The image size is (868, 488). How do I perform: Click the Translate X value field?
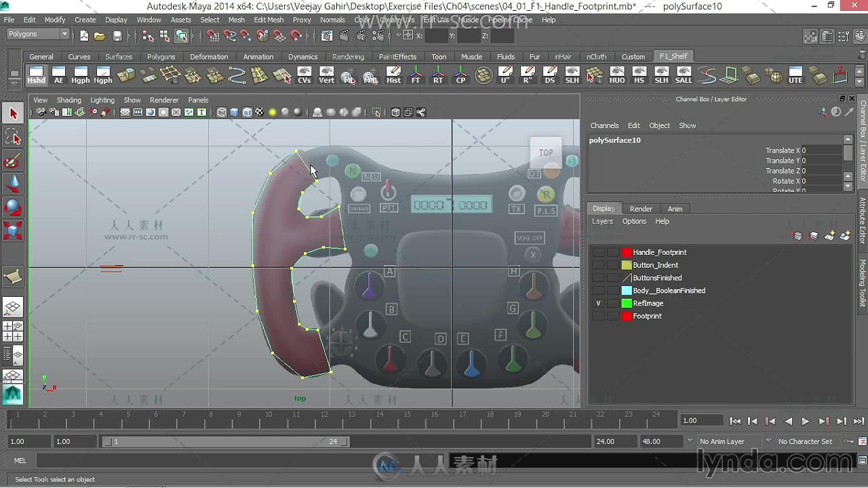pos(821,150)
